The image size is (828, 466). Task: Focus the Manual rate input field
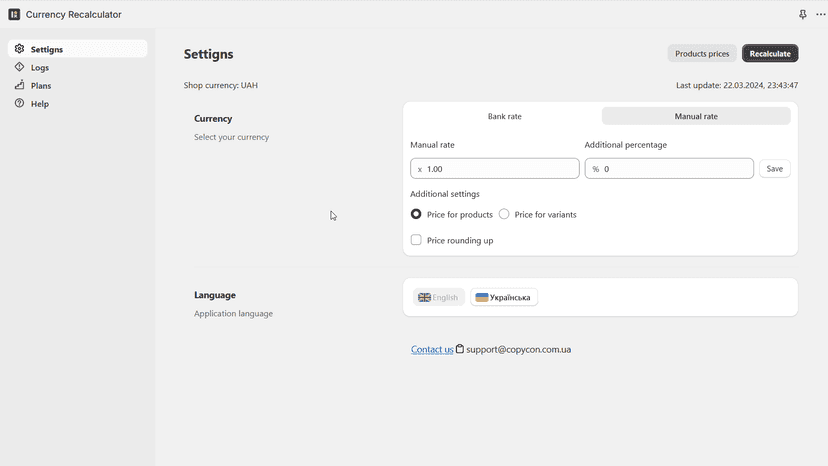click(495, 169)
